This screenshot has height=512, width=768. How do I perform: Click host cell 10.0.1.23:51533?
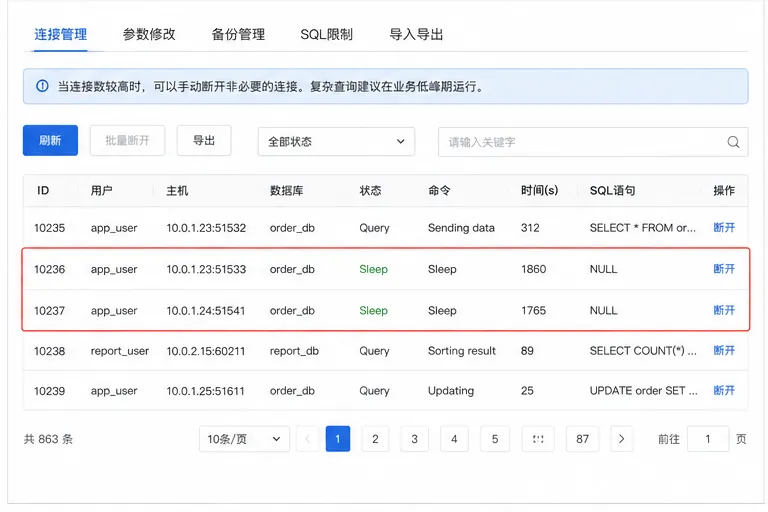click(x=206, y=269)
